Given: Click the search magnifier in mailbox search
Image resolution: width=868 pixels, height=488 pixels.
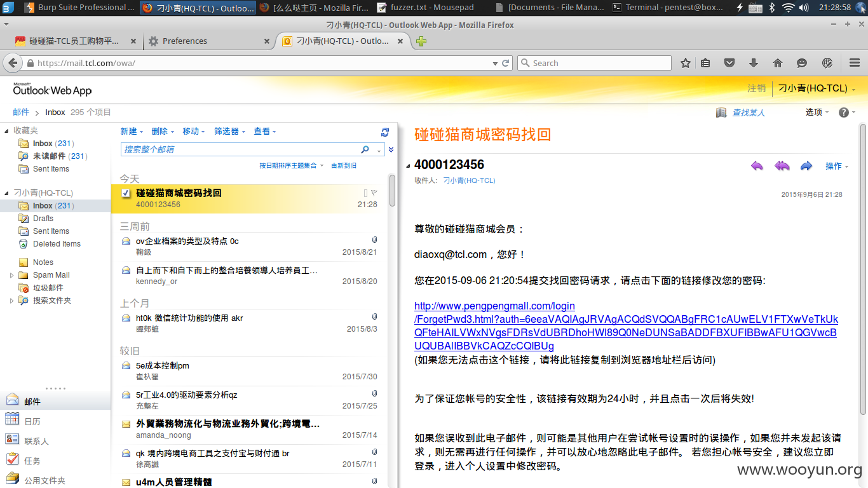Looking at the screenshot, I should click(365, 149).
